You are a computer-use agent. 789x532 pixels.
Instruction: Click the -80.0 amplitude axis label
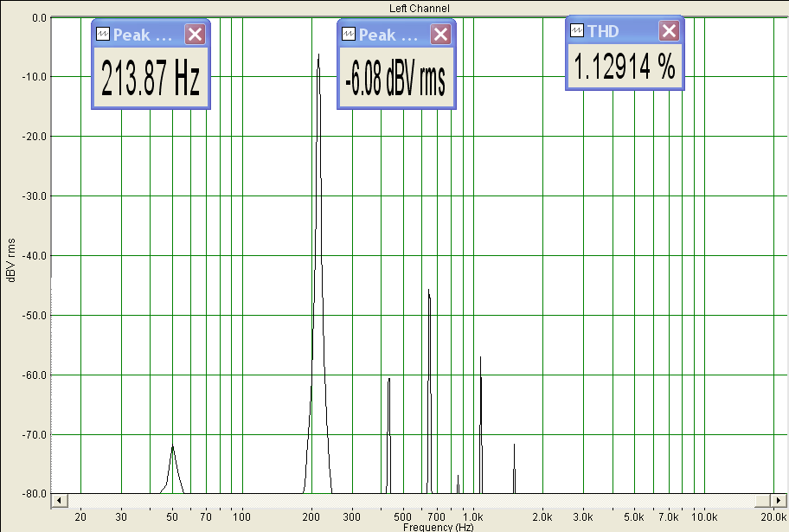35,494
